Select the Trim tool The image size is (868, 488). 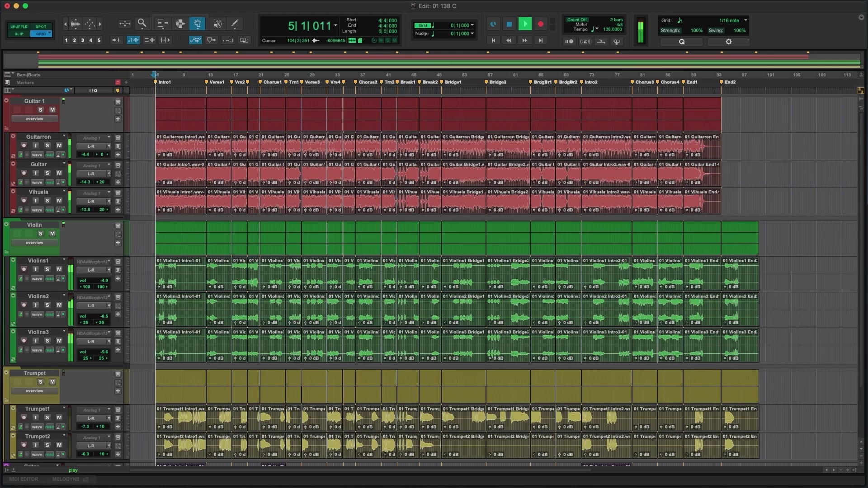click(x=162, y=23)
